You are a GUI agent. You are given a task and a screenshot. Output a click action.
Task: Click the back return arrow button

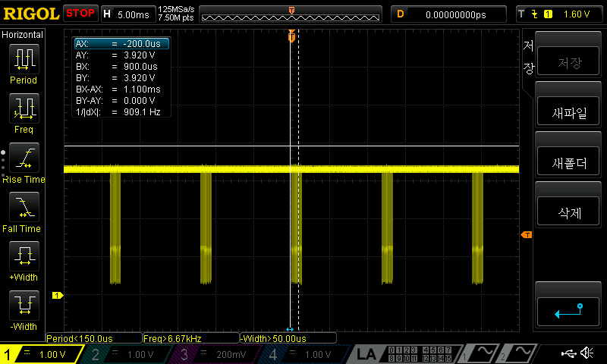pyautogui.click(x=568, y=312)
